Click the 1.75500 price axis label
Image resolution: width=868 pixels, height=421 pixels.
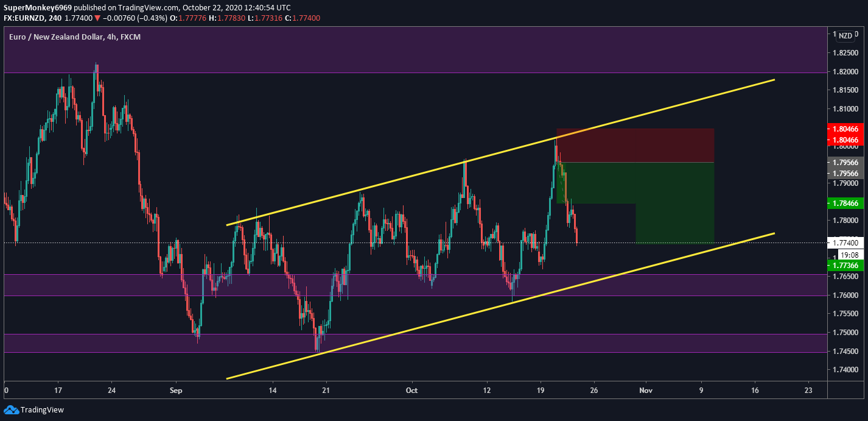(x=845, y=314)
